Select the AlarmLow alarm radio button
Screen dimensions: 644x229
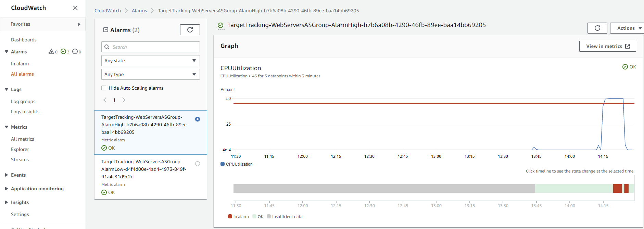click(198, 164)
